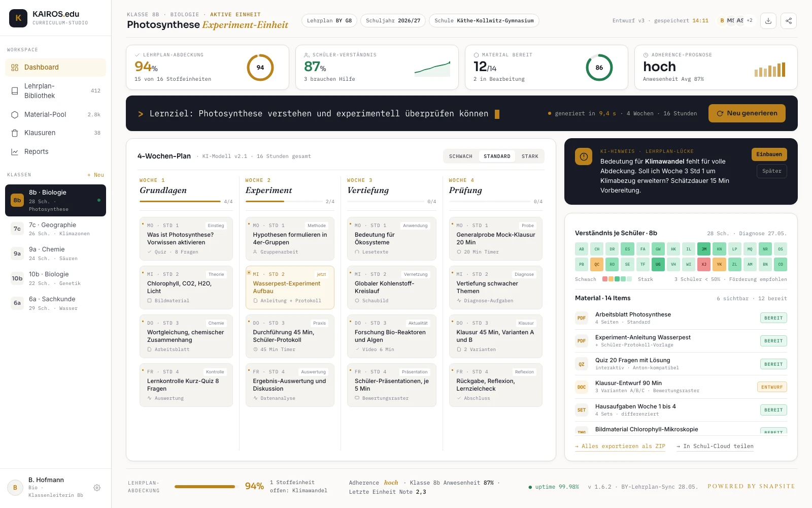Screen dimensions: 812x508
Task: Click the download icon in the header
Action: point(768,21)
